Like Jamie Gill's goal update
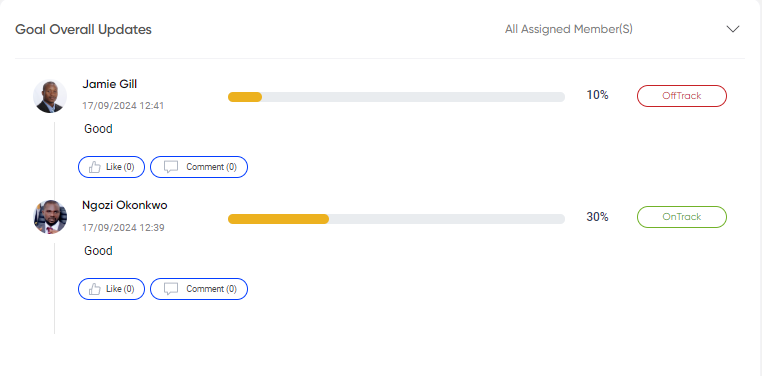Viewport: 762px width, 376px height. click(x=111, y=167)
